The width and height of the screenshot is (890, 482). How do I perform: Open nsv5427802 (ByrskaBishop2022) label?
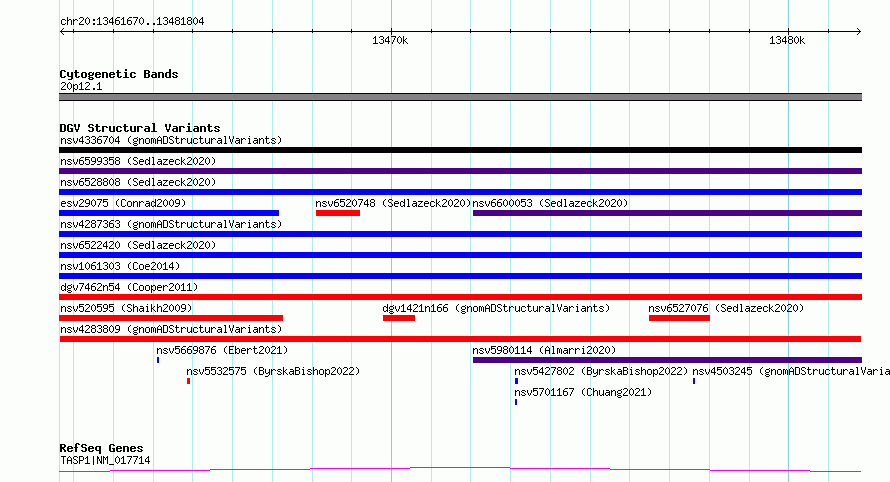click(x=601, y=371)
